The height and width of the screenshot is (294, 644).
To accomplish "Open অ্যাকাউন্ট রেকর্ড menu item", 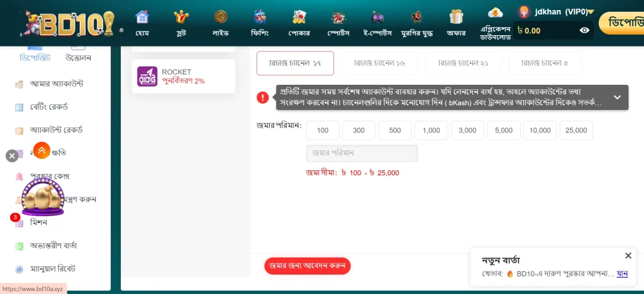I will [x=56, y=131].
